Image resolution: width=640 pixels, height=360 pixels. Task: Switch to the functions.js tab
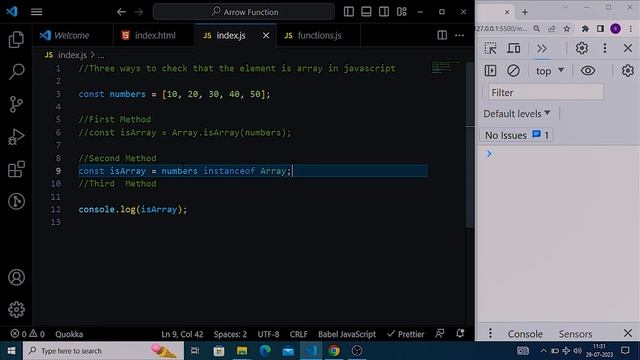click(319, 36)
